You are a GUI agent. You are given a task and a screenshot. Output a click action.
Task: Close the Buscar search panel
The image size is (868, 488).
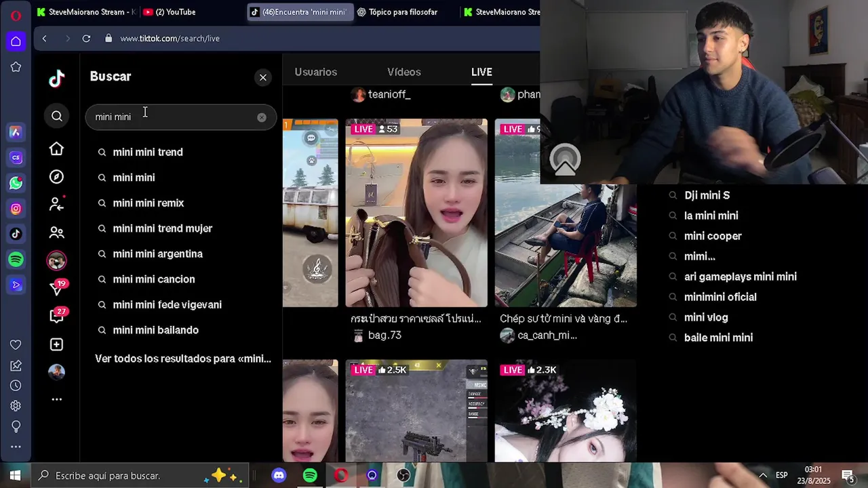click(x=263, y=77)
